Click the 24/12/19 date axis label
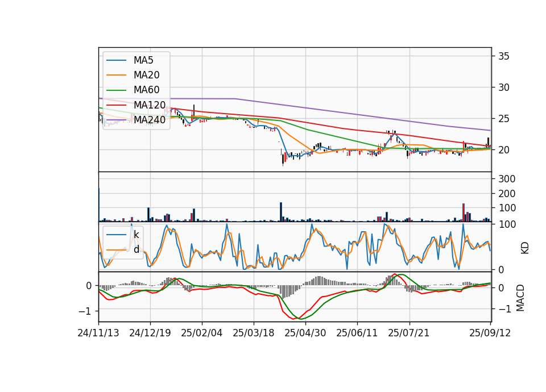Viewport: 546px width, 392px height. coord(150,333)
